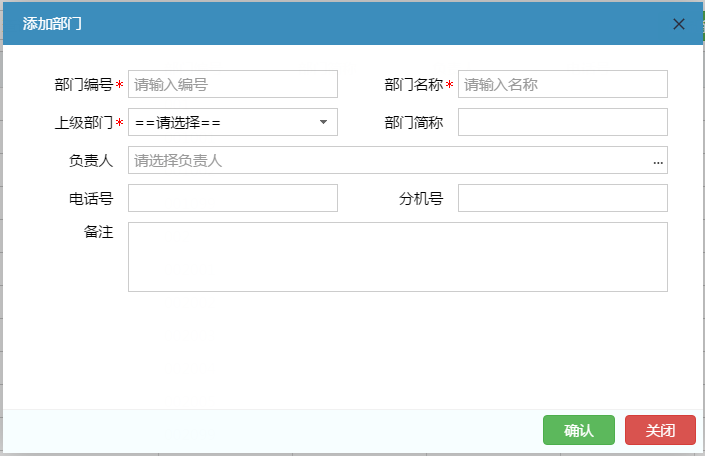
Task: Focus the 部门编号 input field
Action: pyautogui.click(x=232, y=84)
